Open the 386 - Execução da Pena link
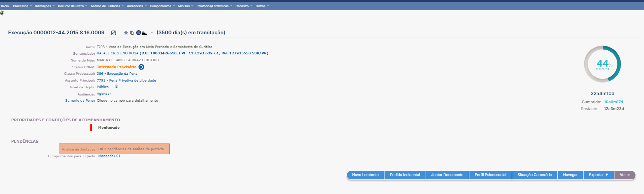Image resolution: width=644 pixels, height=194 pixels. 117,74
